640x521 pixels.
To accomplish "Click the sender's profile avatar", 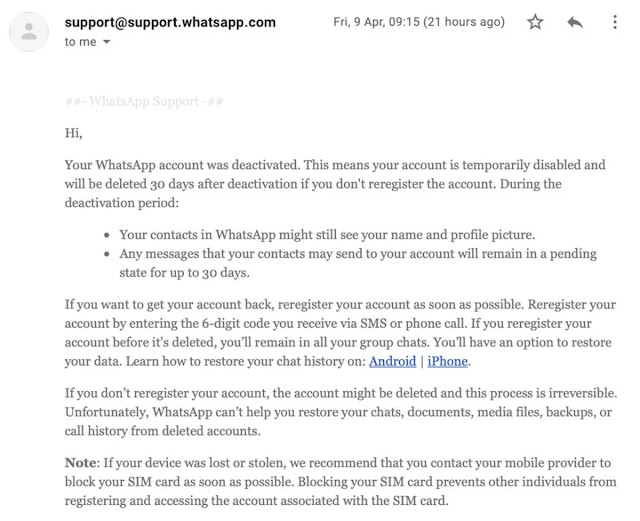I will [x=29, y=32].
